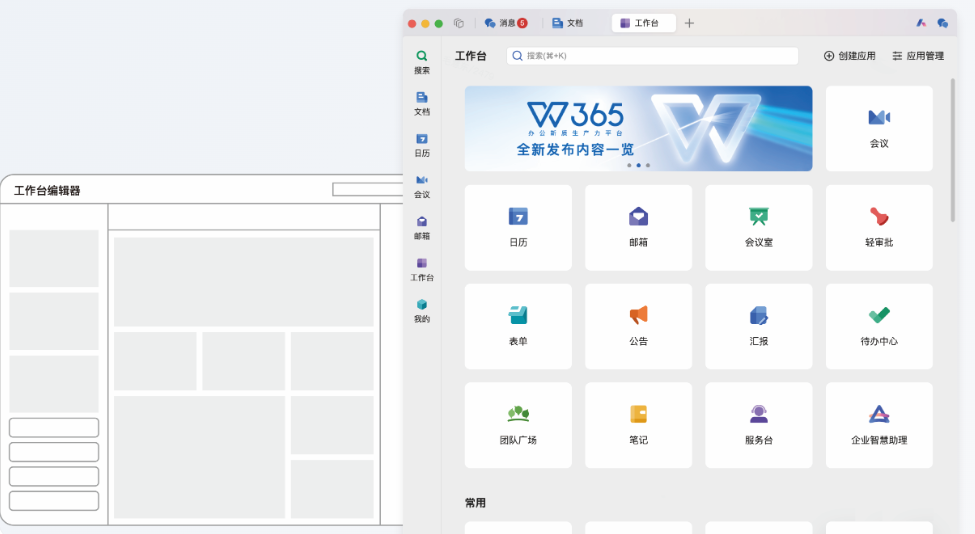The height and width of the screenshot is (534, 975).
Task: Select the middle banner carousel dot
Action: 638,165
